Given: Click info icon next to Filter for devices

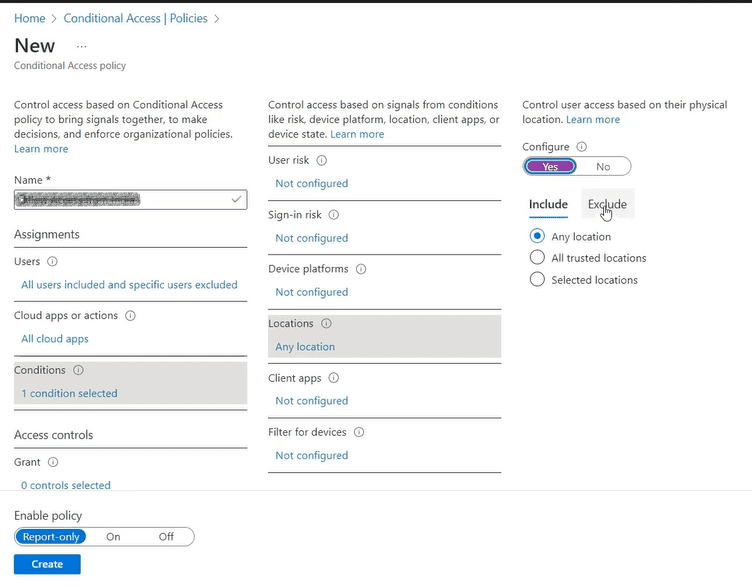Looking at the screenshot, I should [x=359, y=433].
